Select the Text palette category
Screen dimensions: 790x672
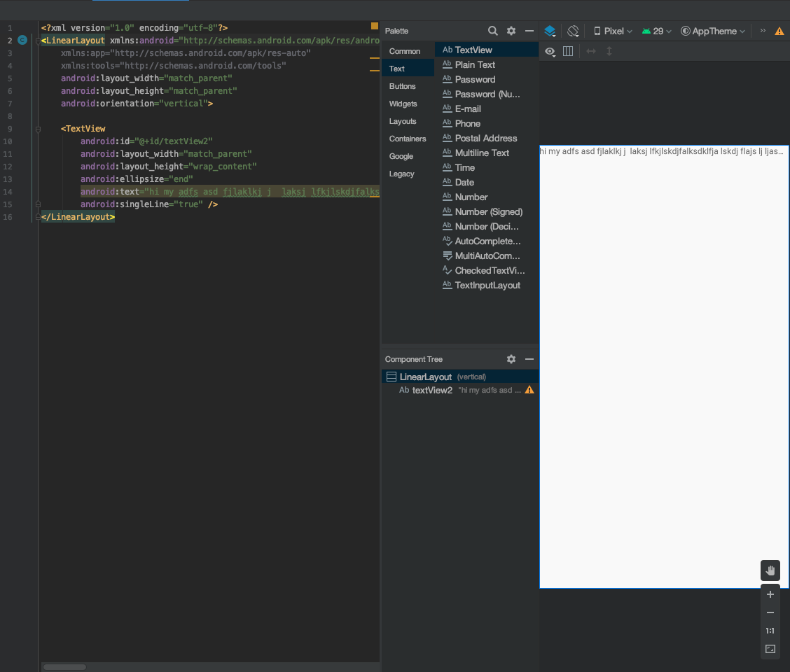(408, 69)
